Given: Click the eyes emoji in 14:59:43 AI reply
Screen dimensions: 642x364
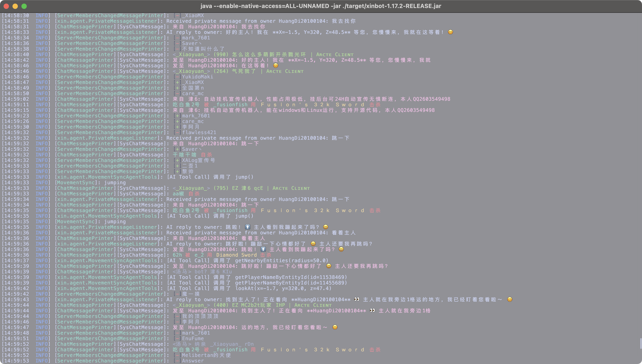Looking at the screenshot, I should pos(357,299).
